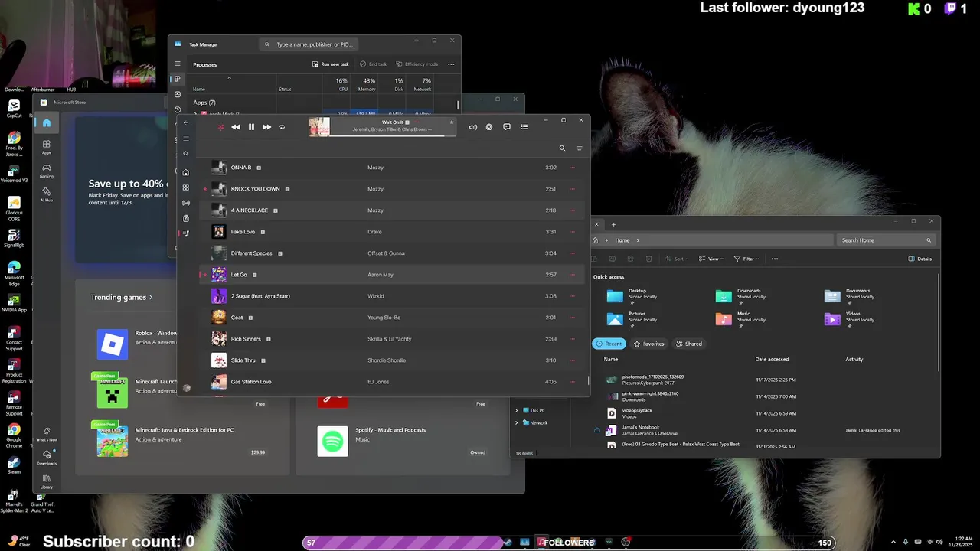Open Downloads folder in Quick access
The height and width of the screenshot is (551, 980).
coord(742,295)
